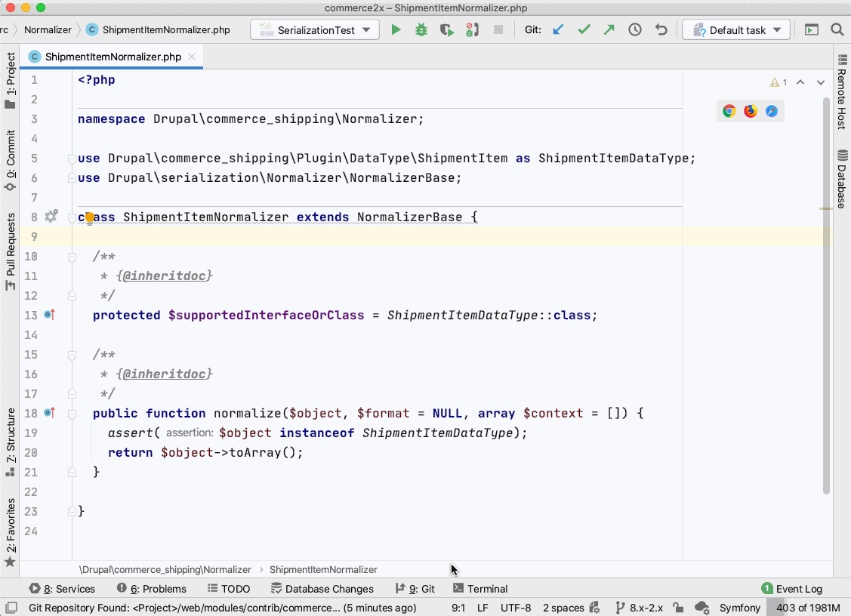Open the Default task dropdown

coord(735,29)
